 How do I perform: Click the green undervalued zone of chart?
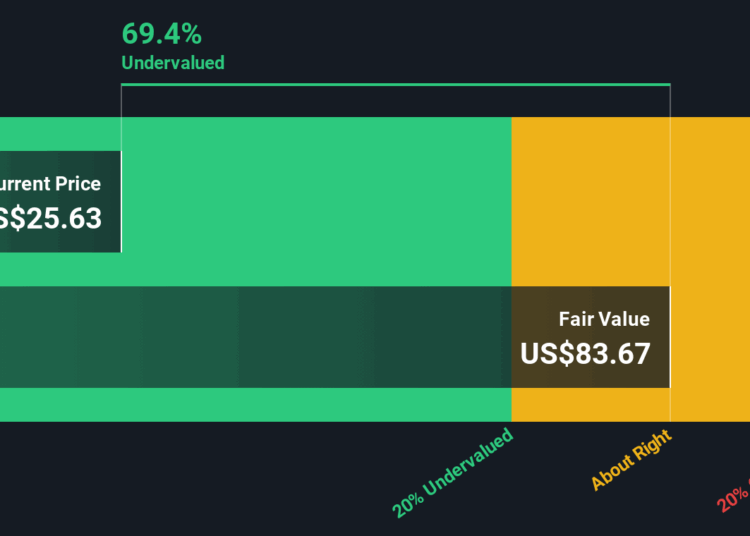316,201
